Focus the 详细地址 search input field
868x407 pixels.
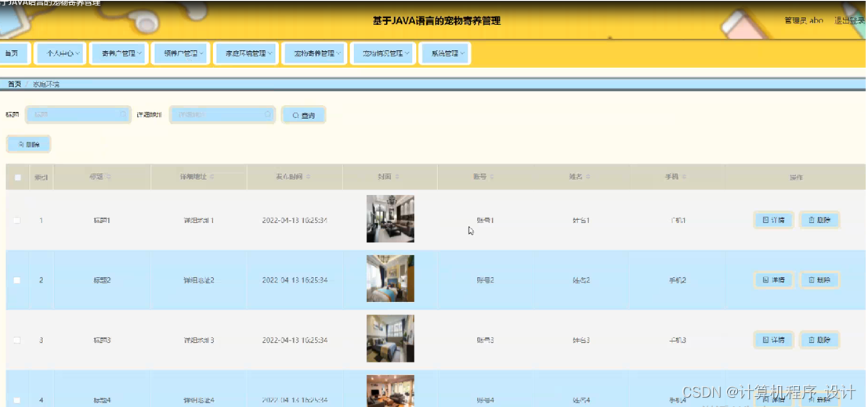pos(222,114)
